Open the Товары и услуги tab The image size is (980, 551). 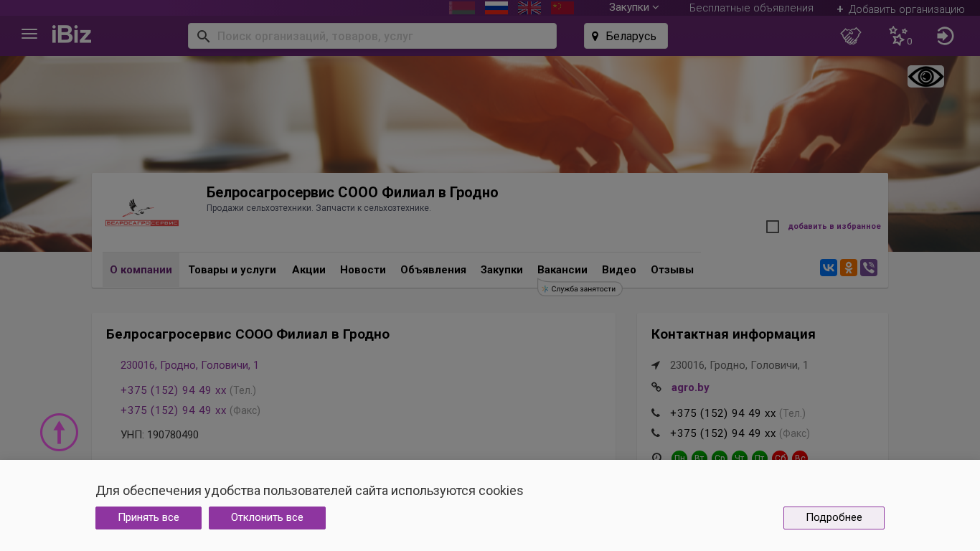pyautogui.click(x=232, y=270)
